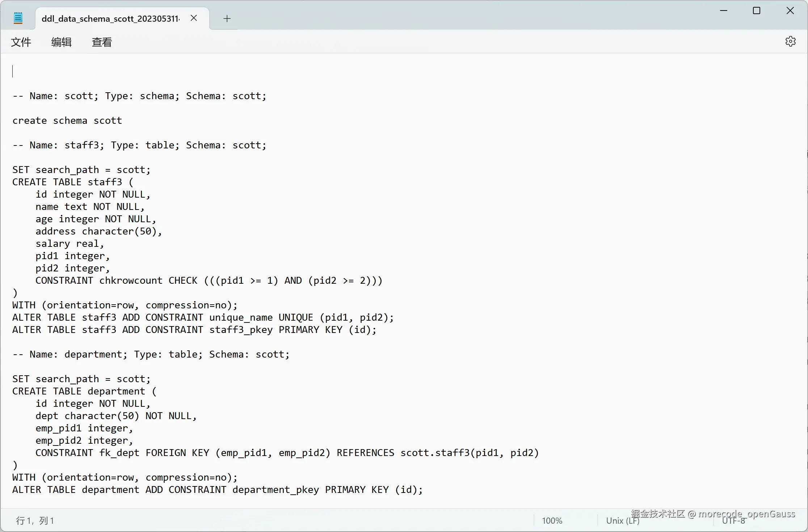Close the Notepad window
The width and height of the screenshot is (808, 532).
790,11
